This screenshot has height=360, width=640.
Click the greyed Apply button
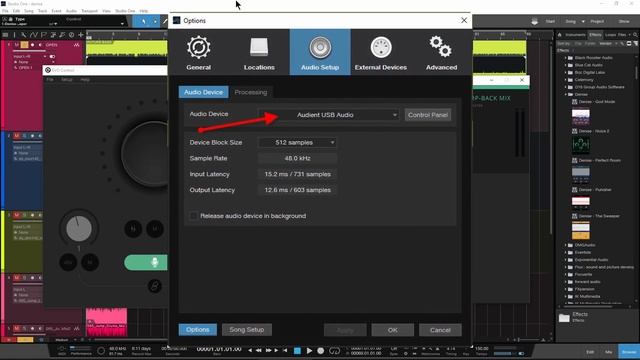(345, 330)
